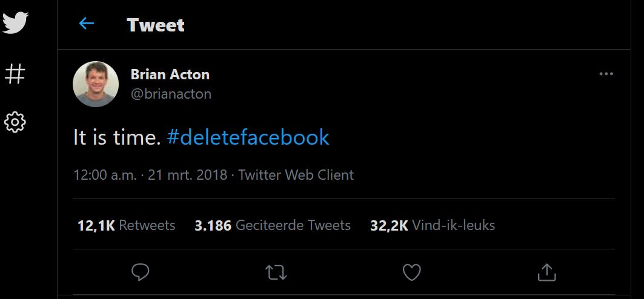
Task: Click the reply speech bubble icon
Action: coord(140,272)
